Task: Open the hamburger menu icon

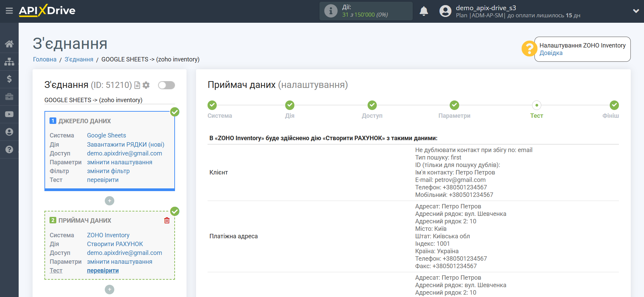Action: click(9, 11)
